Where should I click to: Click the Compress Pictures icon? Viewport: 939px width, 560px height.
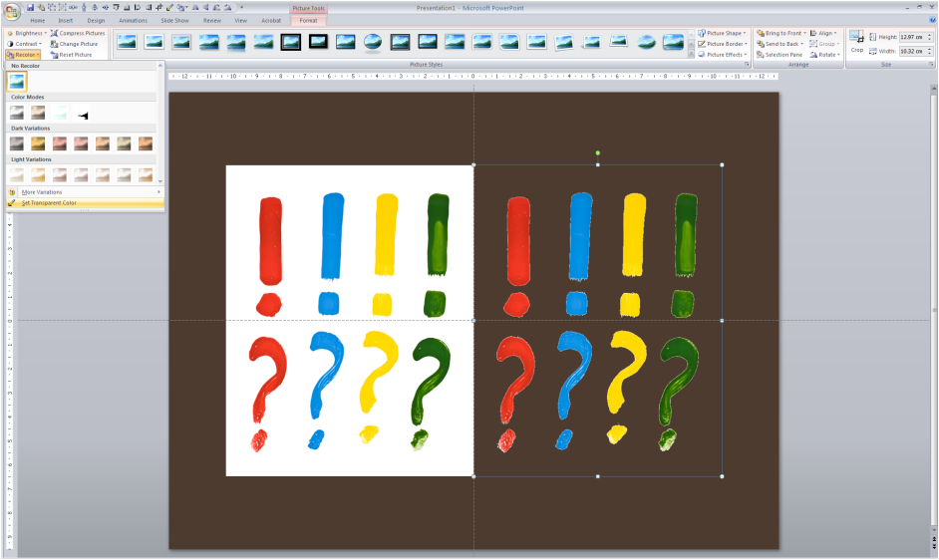54,33
